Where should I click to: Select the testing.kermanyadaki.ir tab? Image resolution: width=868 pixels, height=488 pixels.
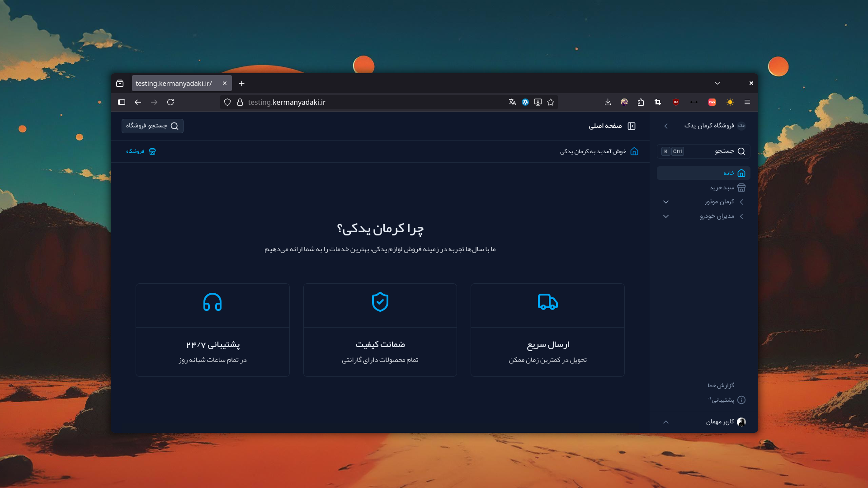pyautogui.click(x=174, y=83)
